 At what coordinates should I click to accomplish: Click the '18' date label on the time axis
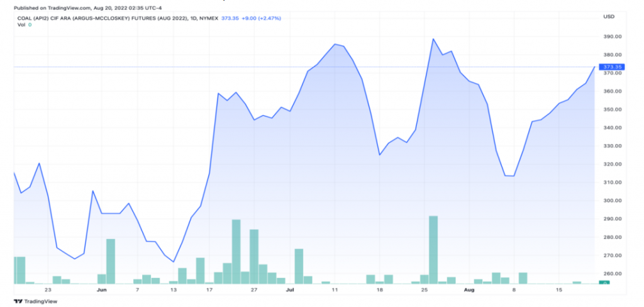pyautogui.click(x=379, y=290)
